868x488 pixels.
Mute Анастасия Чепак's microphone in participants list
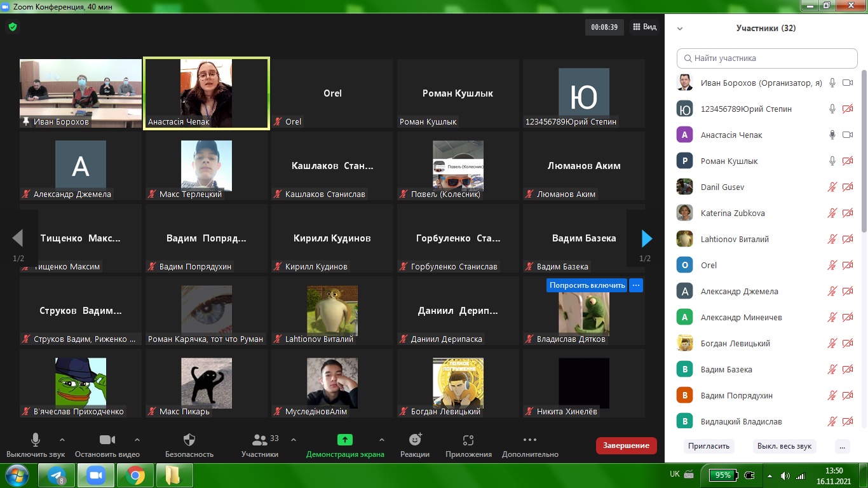pos(832,135)
